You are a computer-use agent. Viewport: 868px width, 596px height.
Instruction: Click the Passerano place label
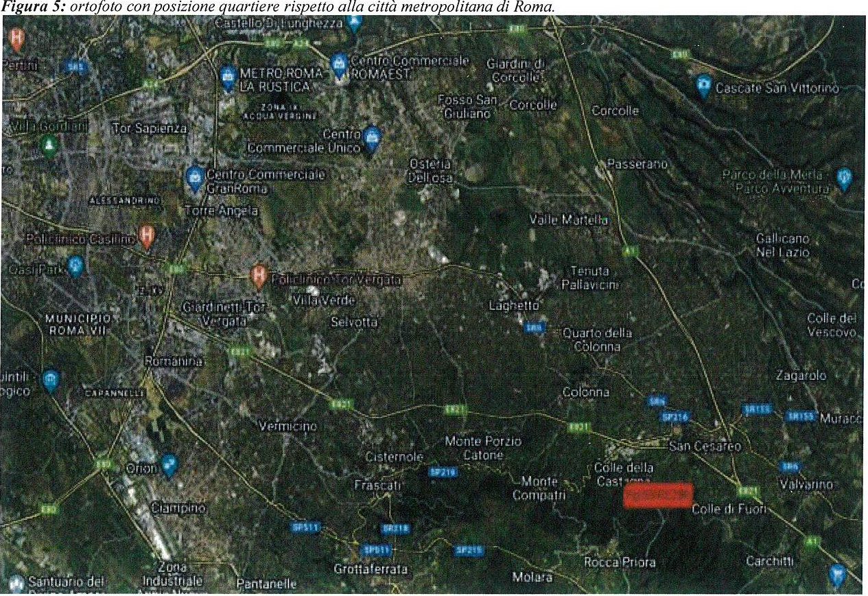tap(637, 165)
